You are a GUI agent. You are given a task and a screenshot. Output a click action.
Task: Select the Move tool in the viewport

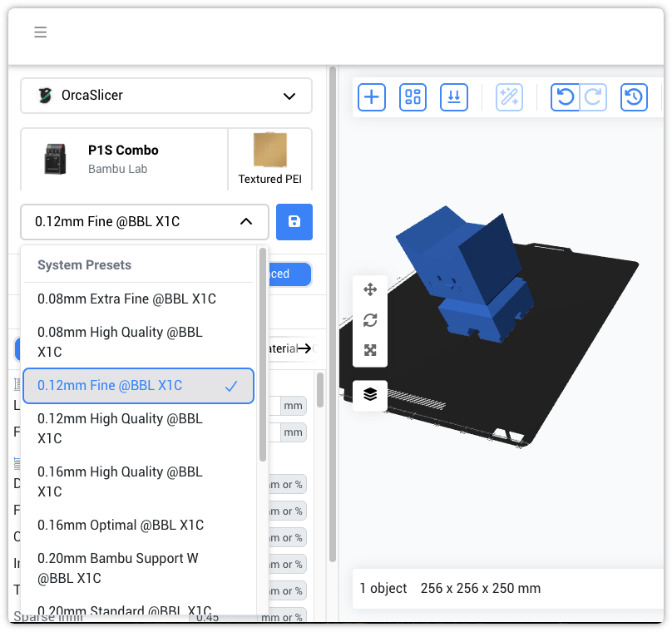click(369, 289)
